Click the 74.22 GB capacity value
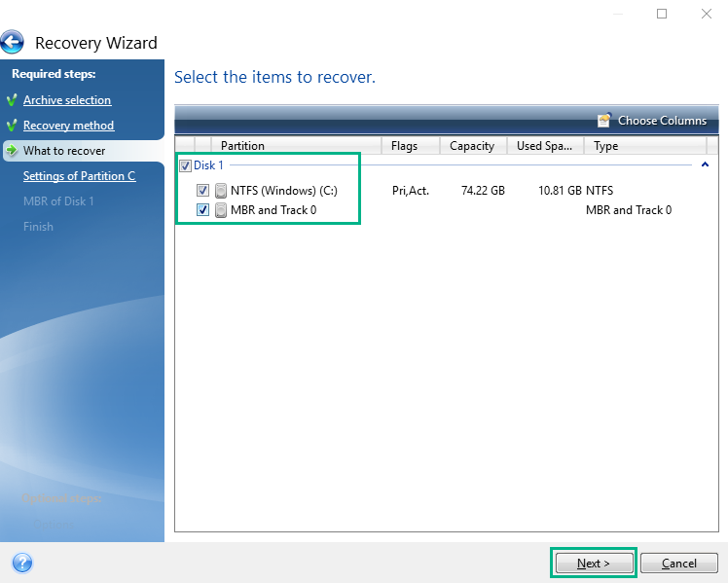728x583 pixels. point(483,191)
